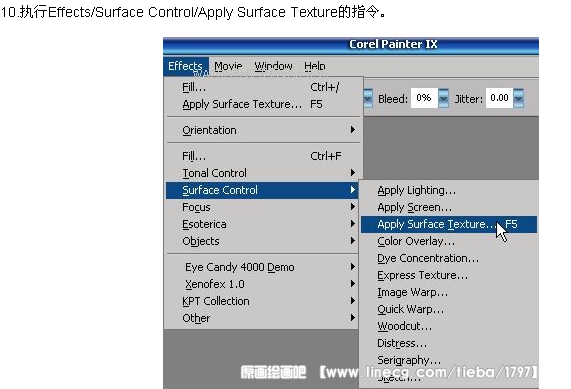Open the Jitter value dropdown arrow
The image size is (571, 389).
tap(518, 98)
